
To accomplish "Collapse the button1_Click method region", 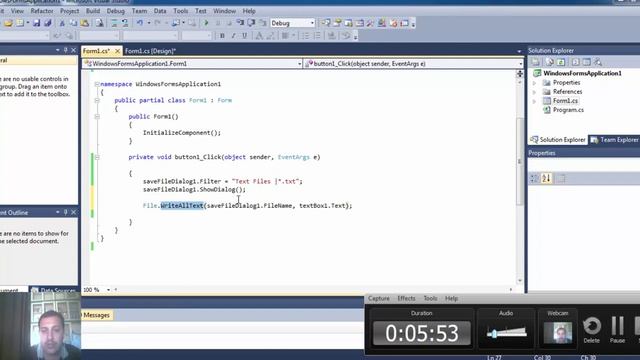I will click(x=97, y=157).
